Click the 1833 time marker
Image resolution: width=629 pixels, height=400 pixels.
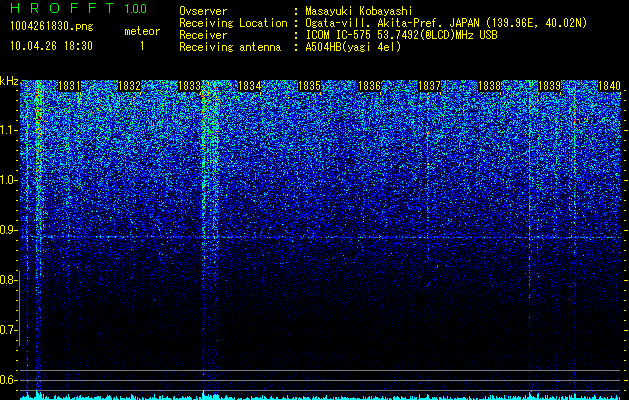[x=189, y=86]
